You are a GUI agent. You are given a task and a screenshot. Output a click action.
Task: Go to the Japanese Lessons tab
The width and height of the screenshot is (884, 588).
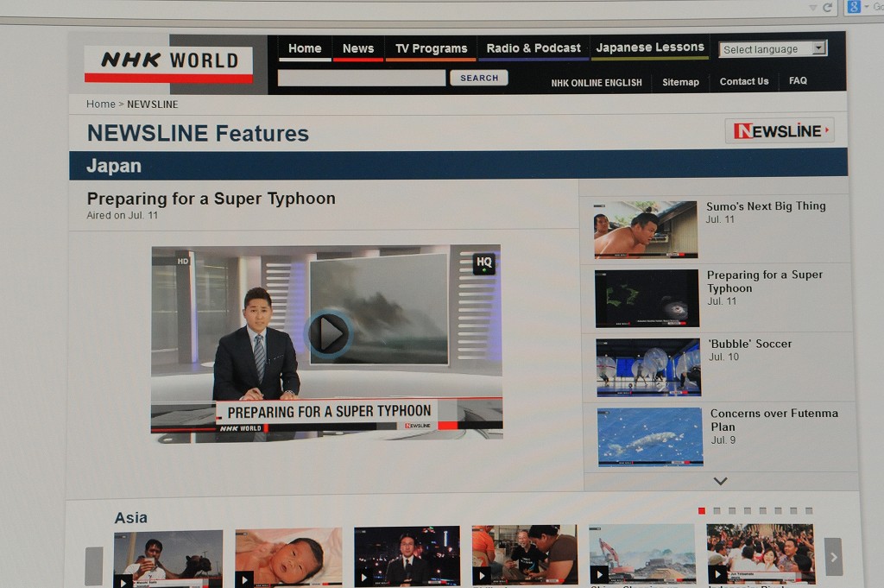click(x=650, y=47)
